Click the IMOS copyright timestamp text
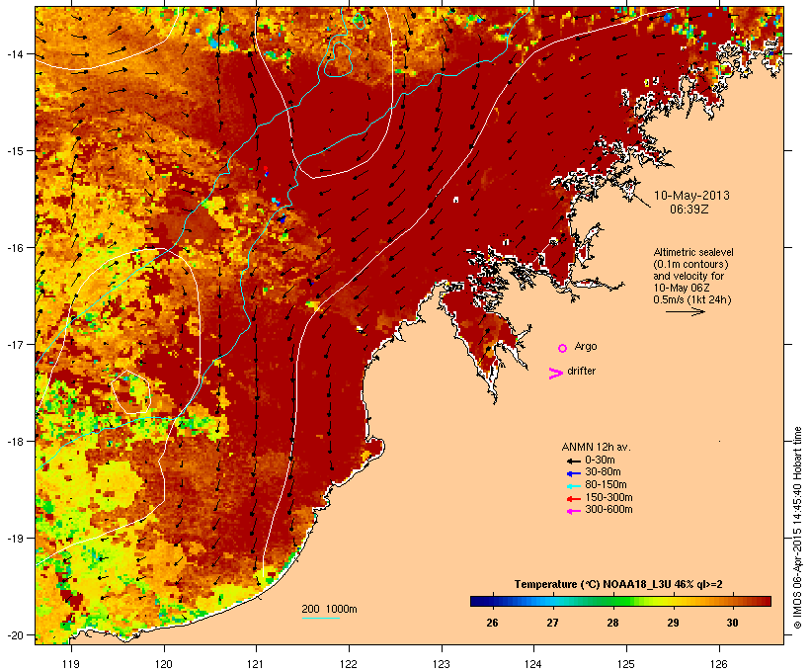The height and width of the screenshot is (672, 810). tap(797, 528)
